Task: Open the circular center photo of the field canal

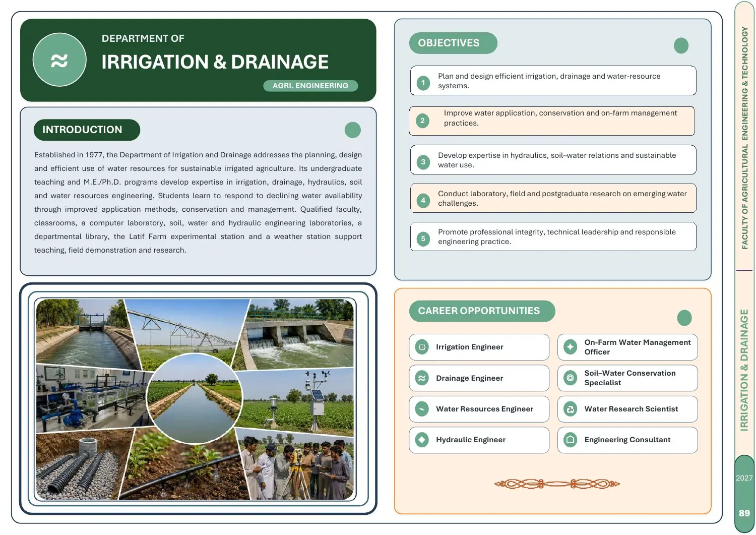Action: point(195,398)
